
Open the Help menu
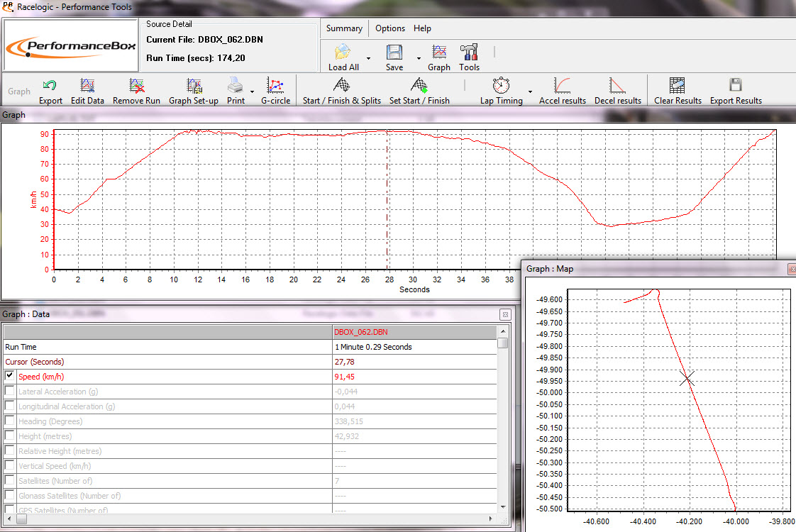422,28
